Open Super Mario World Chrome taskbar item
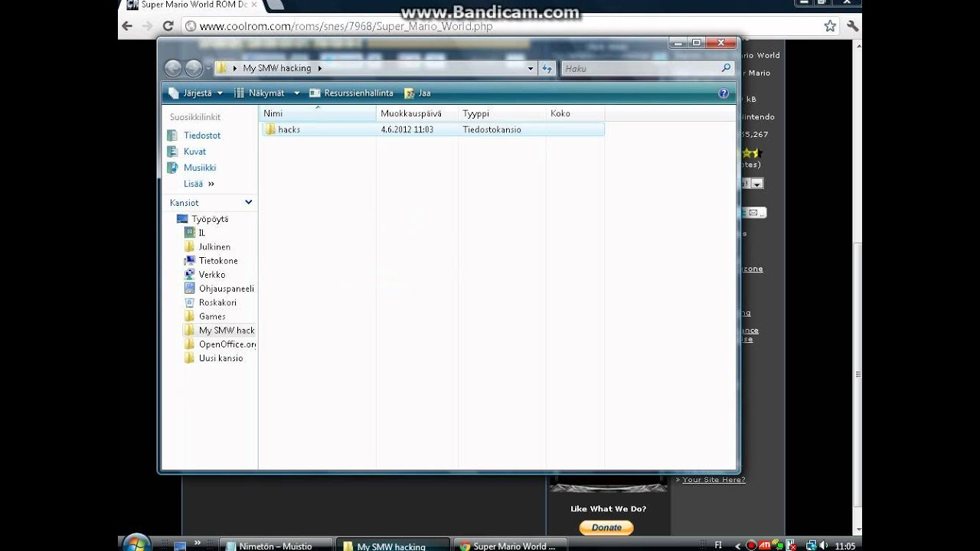The width and height of the screenshot is (980, 551). (x=510, y=546)
